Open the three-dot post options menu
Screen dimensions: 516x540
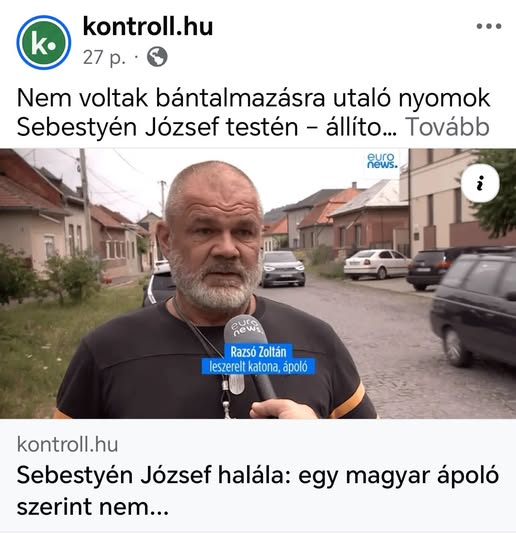tap(489, 26)
